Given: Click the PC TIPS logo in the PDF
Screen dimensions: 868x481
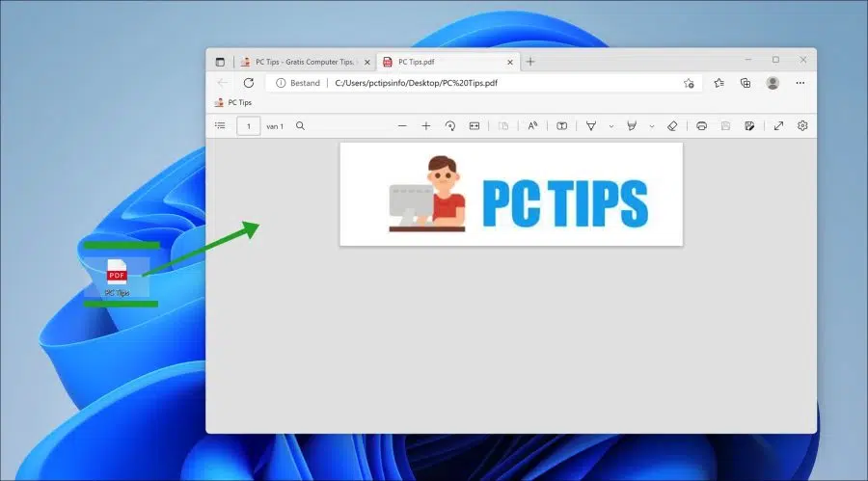Looking at the screenshot, I should pyautogui.click(x=511, y=195).
